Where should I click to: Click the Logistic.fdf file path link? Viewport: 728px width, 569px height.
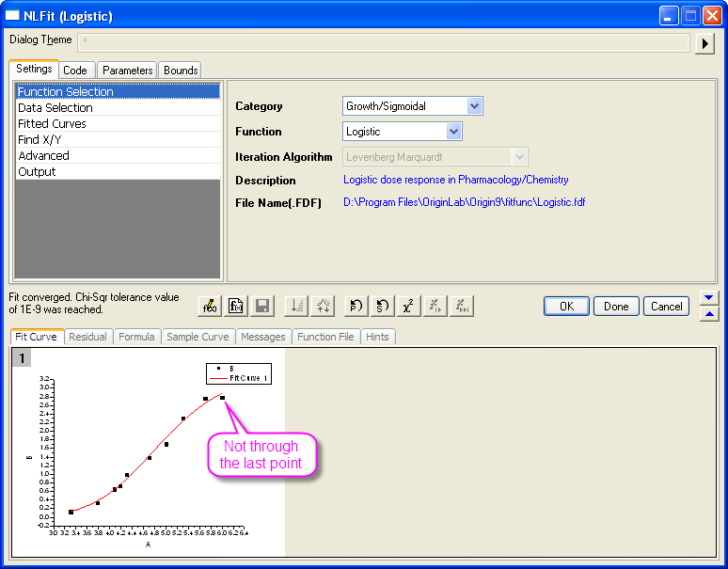[x=464, y=202]
